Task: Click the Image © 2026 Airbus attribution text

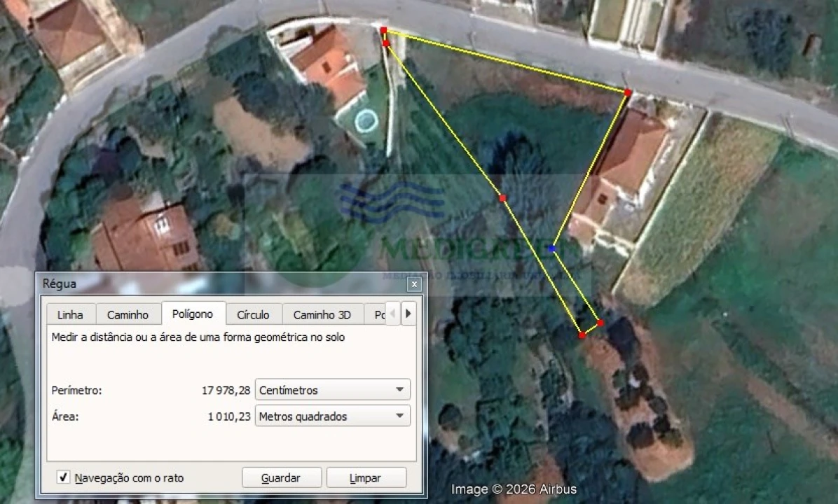Action: click(x=514, y=489)
